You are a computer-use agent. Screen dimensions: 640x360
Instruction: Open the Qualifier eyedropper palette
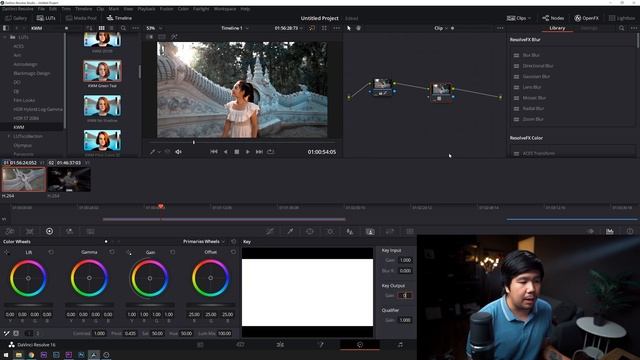tap(290, 231)
